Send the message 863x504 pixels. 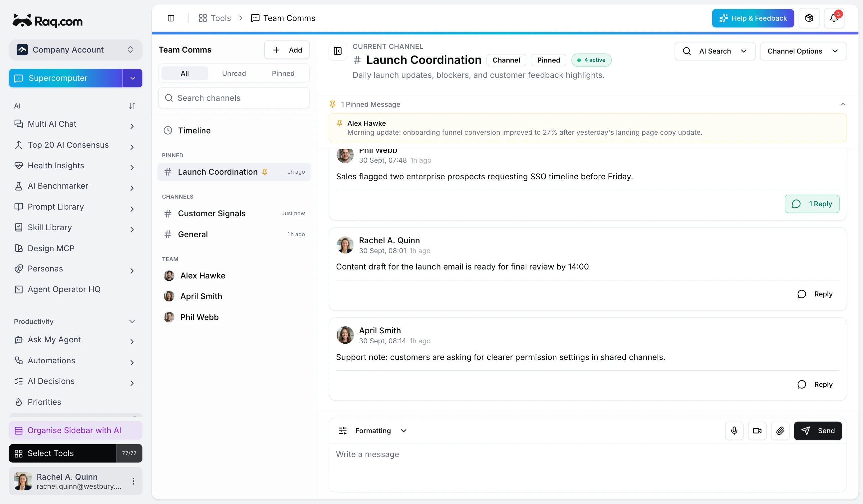click(817, 430)
